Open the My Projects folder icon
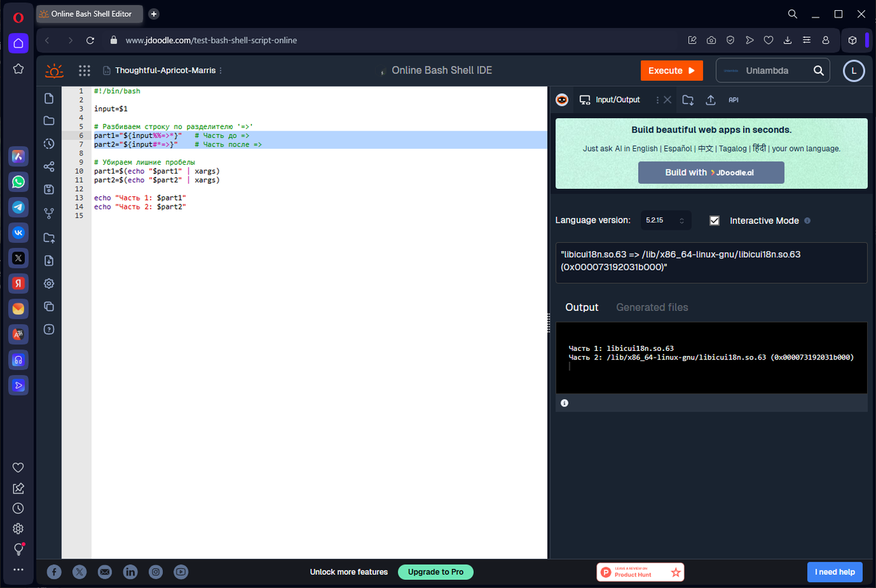 (x=49, y=120)
